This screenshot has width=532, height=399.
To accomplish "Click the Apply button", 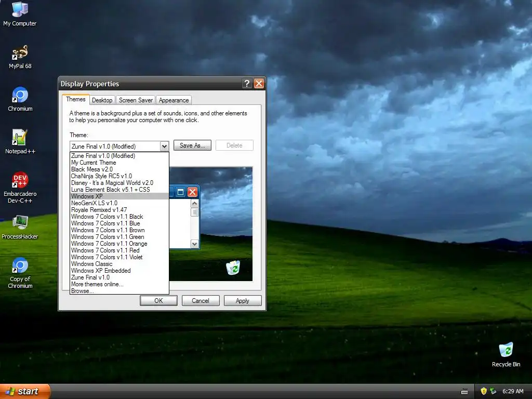I will point(243,301).
